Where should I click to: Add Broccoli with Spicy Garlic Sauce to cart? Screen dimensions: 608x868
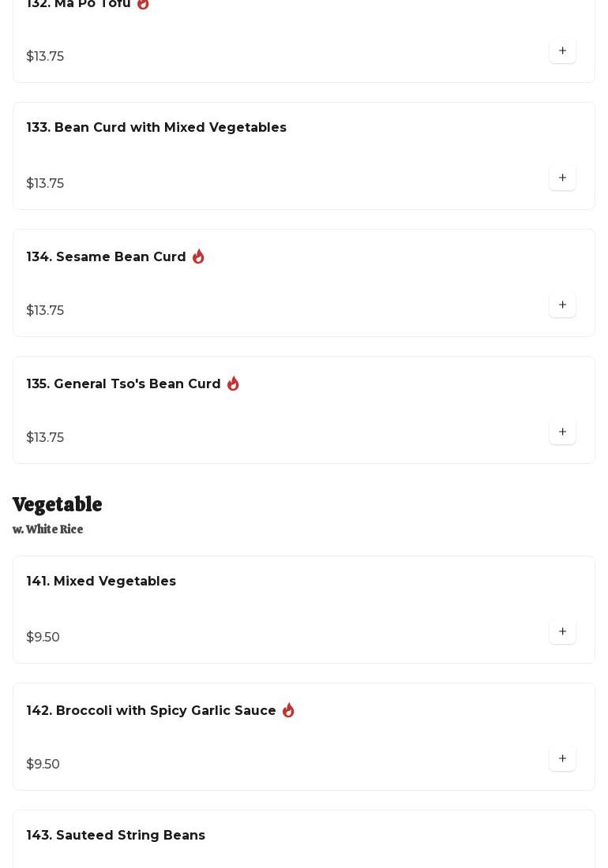[562, 758]
